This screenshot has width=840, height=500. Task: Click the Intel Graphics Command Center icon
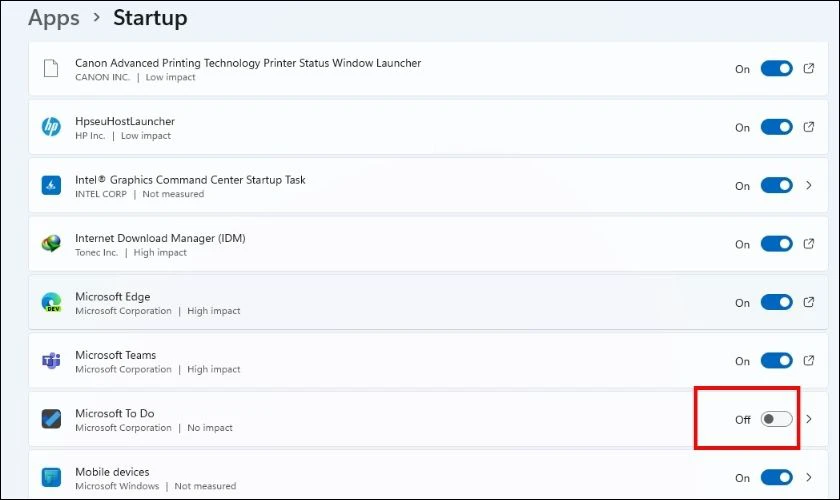pos(51,185)
